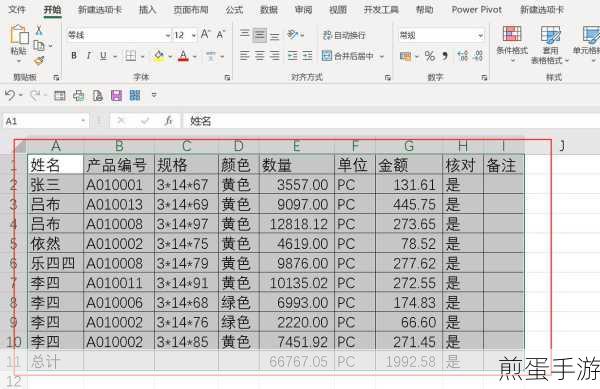Open font color dropdown arrow
Screen dimensions: 600x389
(195, 57)
